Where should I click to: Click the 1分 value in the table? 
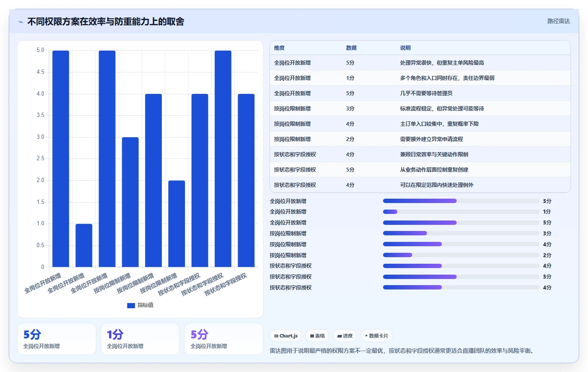pyautogui.click(x=350, y=78)
